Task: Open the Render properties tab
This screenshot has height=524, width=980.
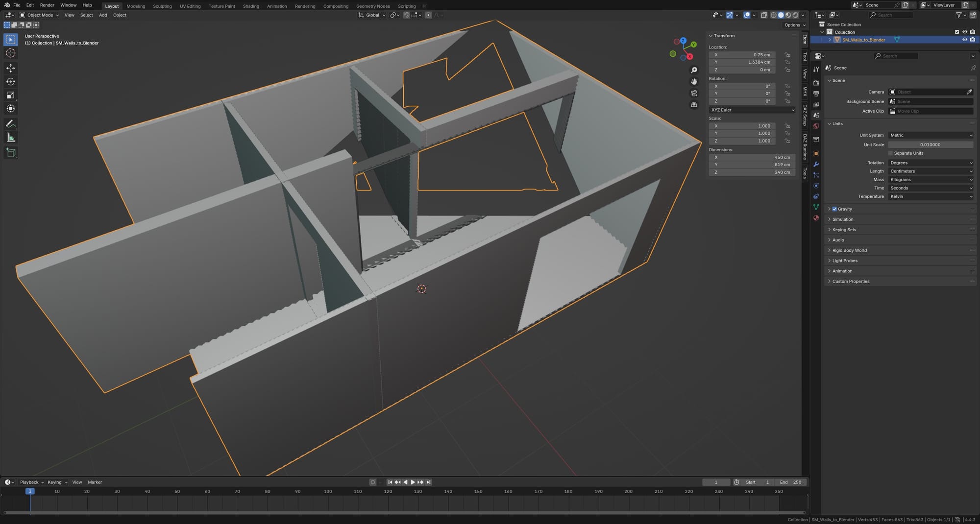Action: click(x=816, y=83)
